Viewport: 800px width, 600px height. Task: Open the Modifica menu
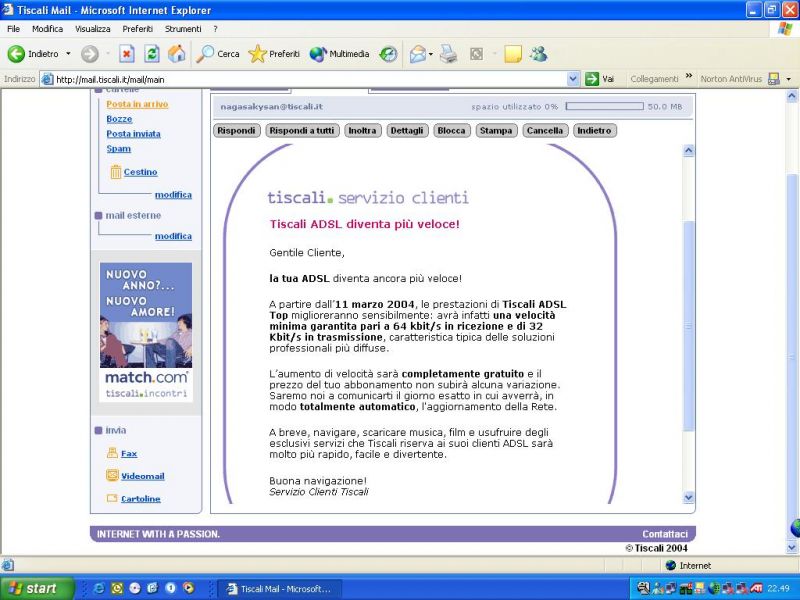click(x=47, y=29)
